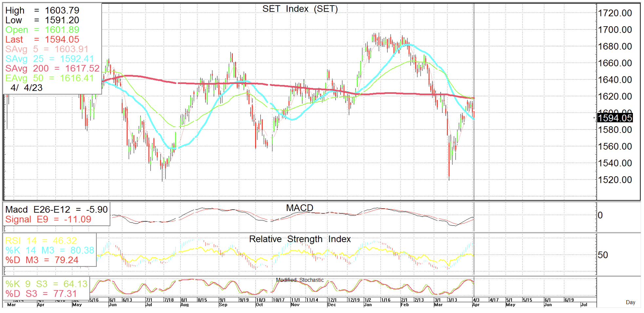Click the 1560.00 price axis label

615,146
